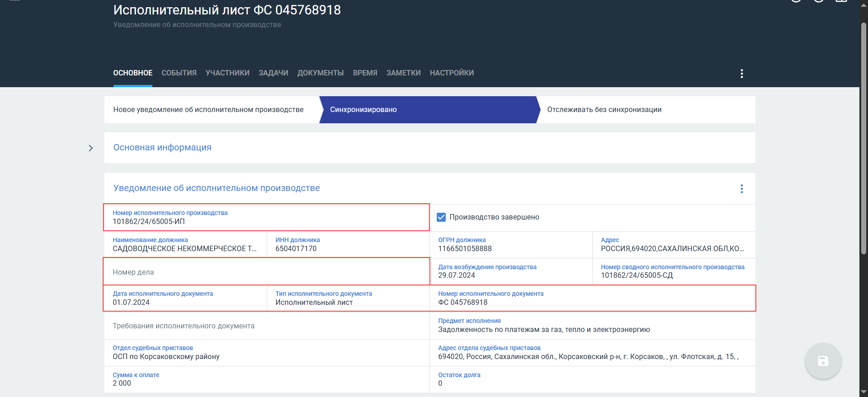The image size is (868, 397).
Task: Switch to the Время tab
Action: [365, 73]
